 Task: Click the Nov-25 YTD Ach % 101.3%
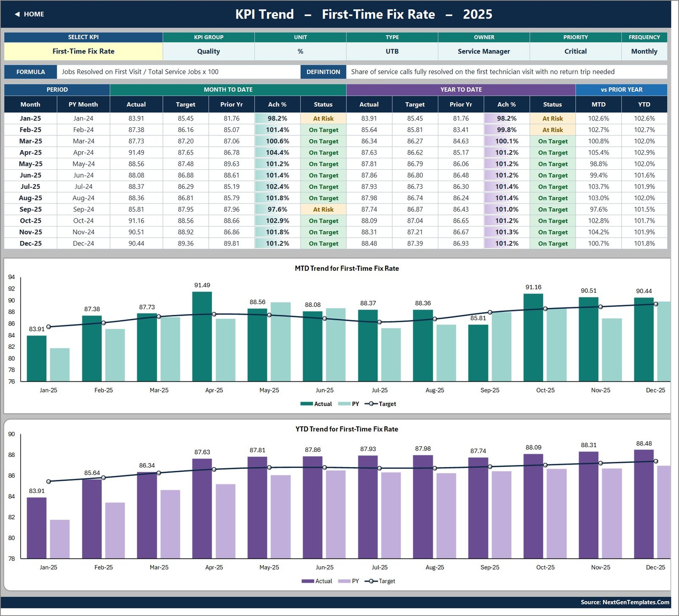[507, 232]
